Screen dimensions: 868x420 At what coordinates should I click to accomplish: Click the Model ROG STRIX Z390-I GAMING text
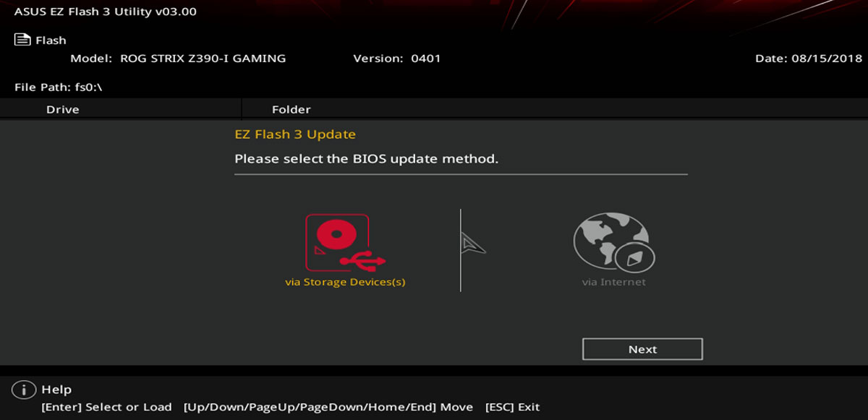click(x=178, y=59)
